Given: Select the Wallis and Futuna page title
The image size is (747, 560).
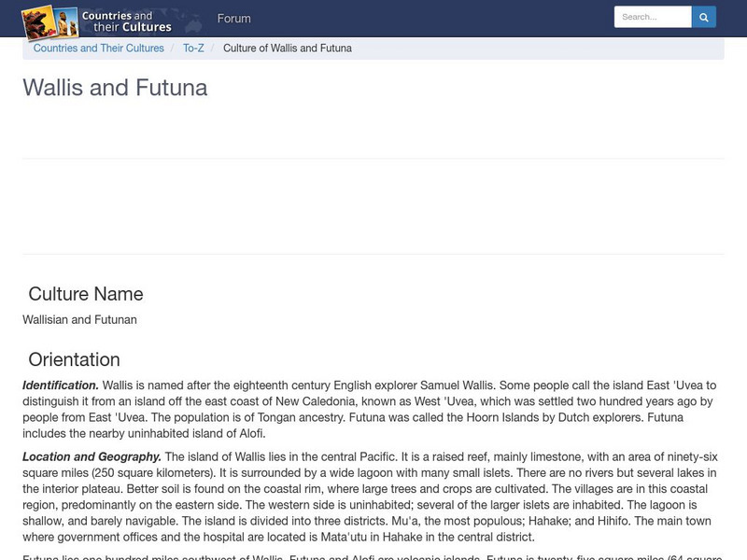Looking at the screenshot, I should tap(115, 88).
